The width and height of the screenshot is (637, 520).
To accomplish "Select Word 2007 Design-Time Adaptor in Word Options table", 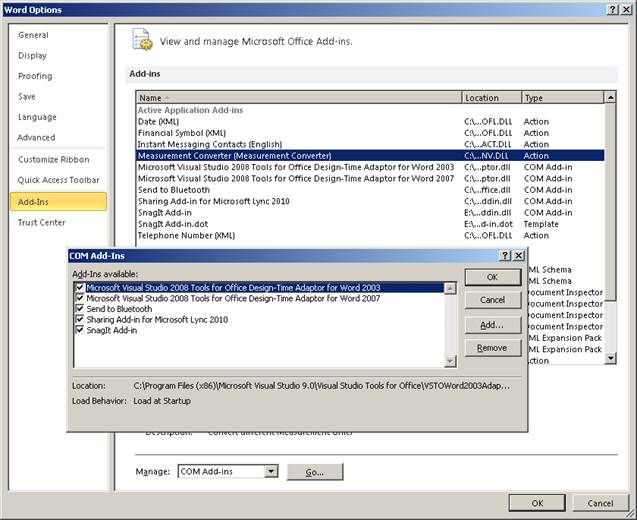I will (x=370, y=178).
